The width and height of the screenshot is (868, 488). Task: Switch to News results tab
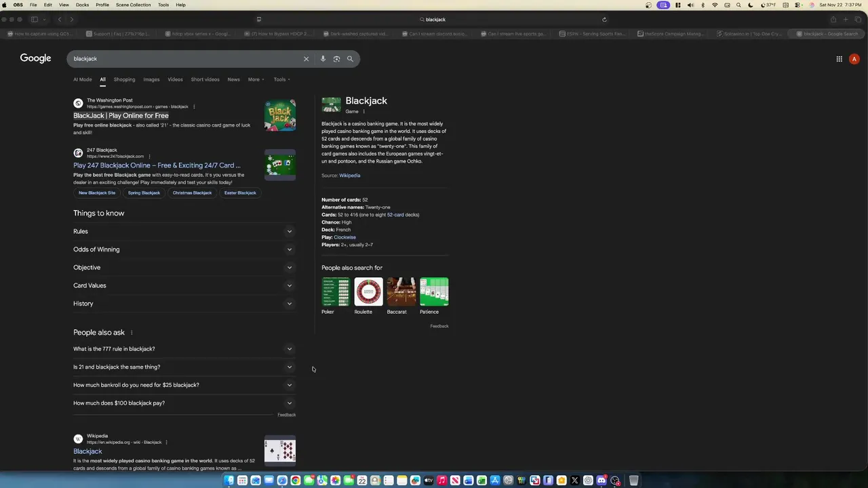coord(233,79)
